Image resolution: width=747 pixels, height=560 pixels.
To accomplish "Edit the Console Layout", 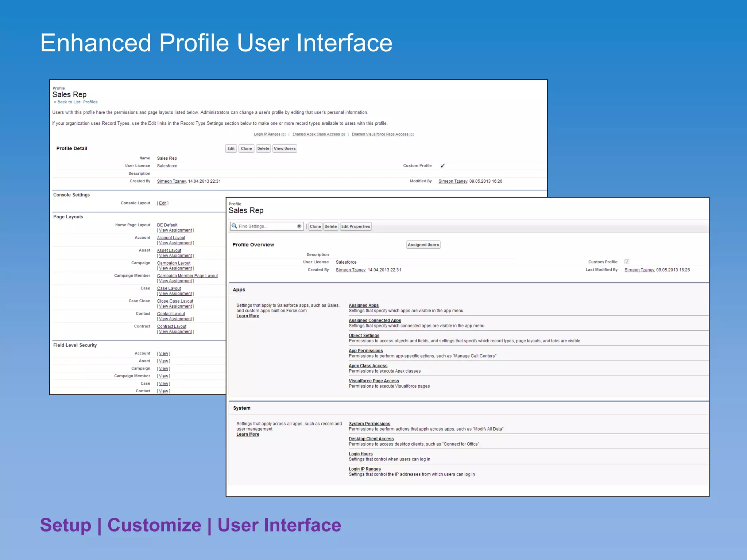I will (x=163, y=203).
